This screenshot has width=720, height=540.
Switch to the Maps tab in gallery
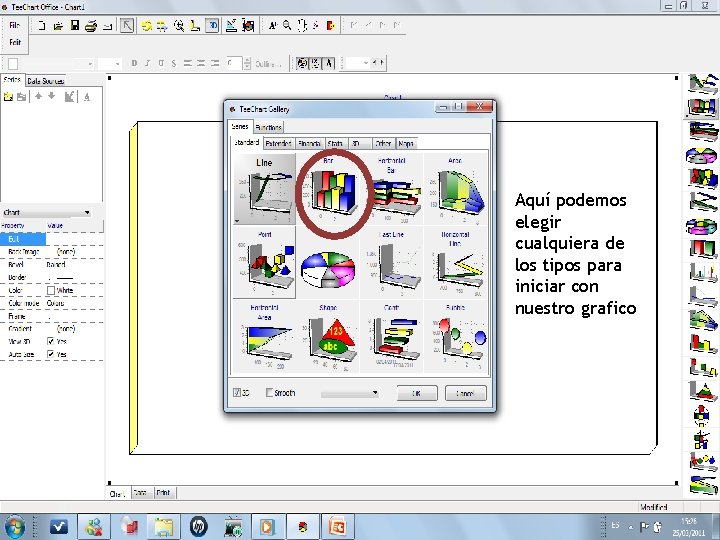point(406,144)
